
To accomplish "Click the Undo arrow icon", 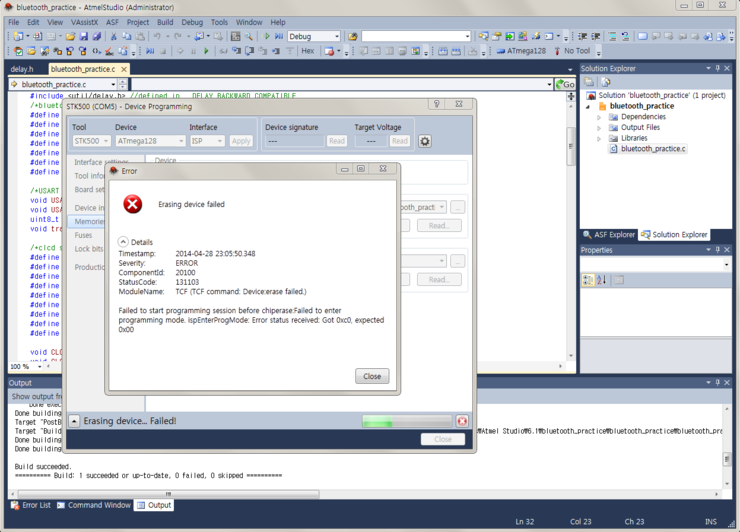I will pyautogui.click(x=157, y=36).
